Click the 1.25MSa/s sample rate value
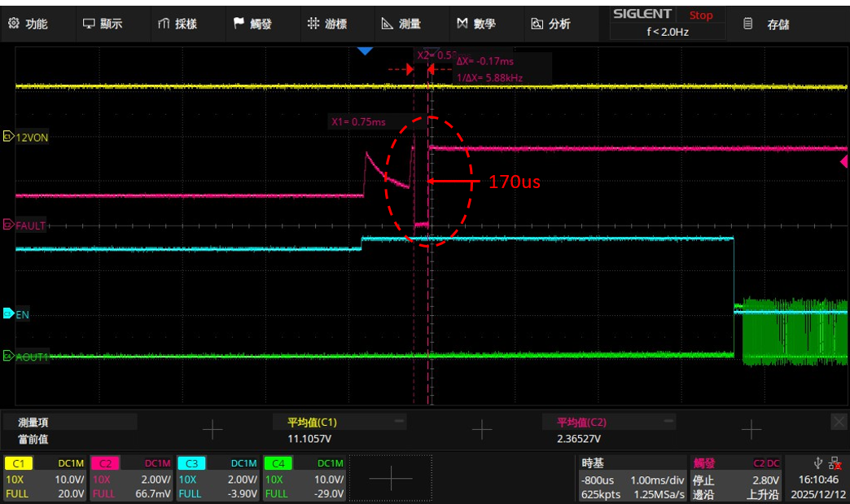Viewport: 850px width, 504px height. 659,494
